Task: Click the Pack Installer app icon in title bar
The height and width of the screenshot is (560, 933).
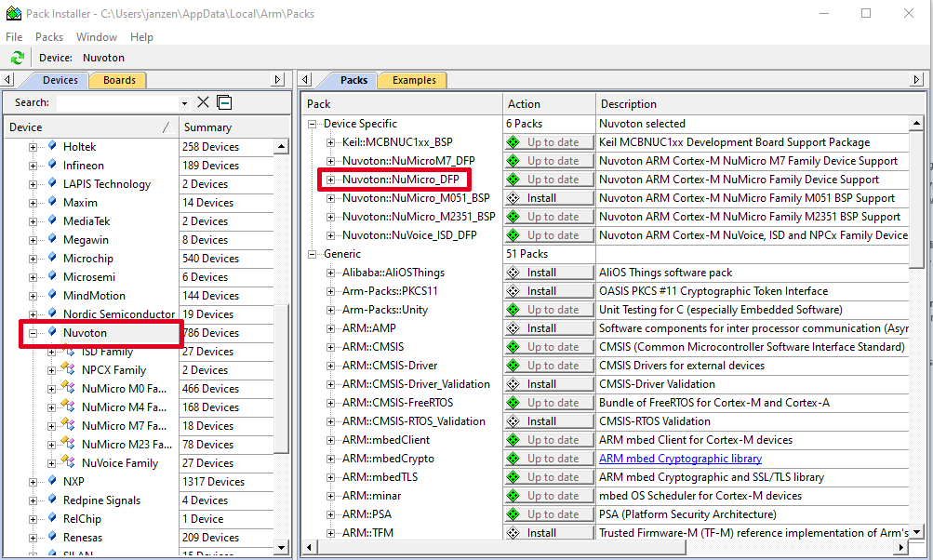Action: (14, 13)
